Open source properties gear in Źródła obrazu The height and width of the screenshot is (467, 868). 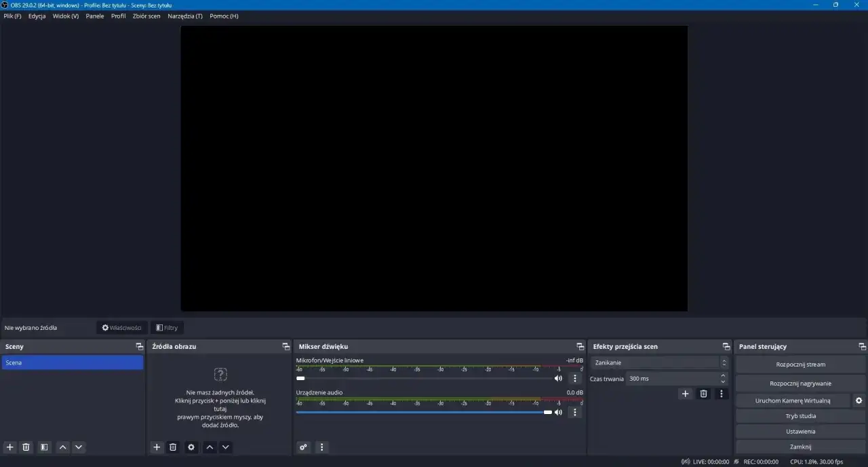click(x=191, y=447)
